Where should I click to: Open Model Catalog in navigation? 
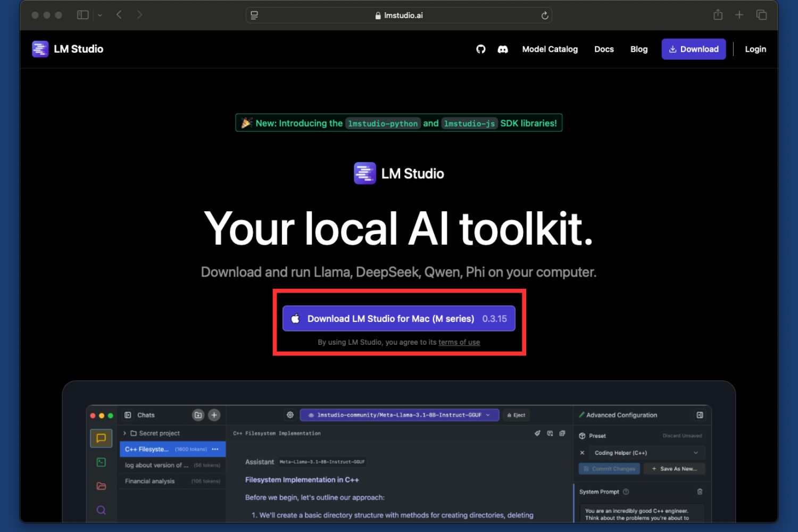tap(550, 49)
